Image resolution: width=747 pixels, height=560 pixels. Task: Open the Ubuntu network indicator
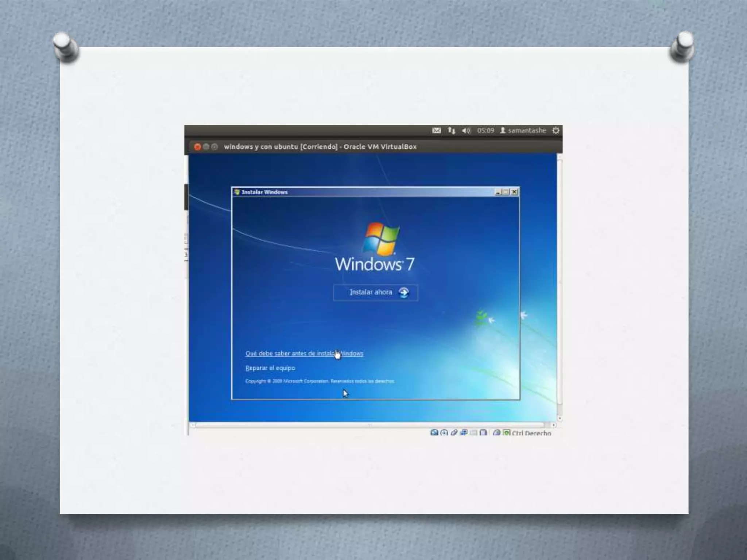(x=452, y=131)
